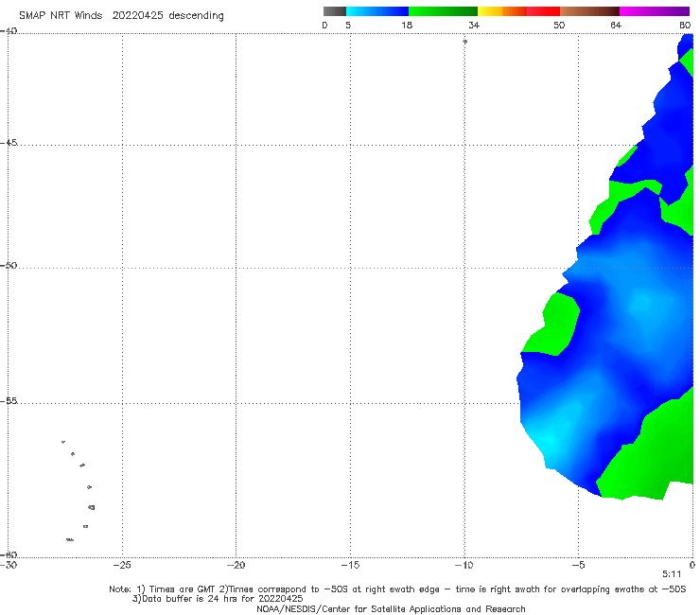This screenshot has height=615, width=700.
Task: Click the color bar label '5'
Action: click(x=348, y=25)
